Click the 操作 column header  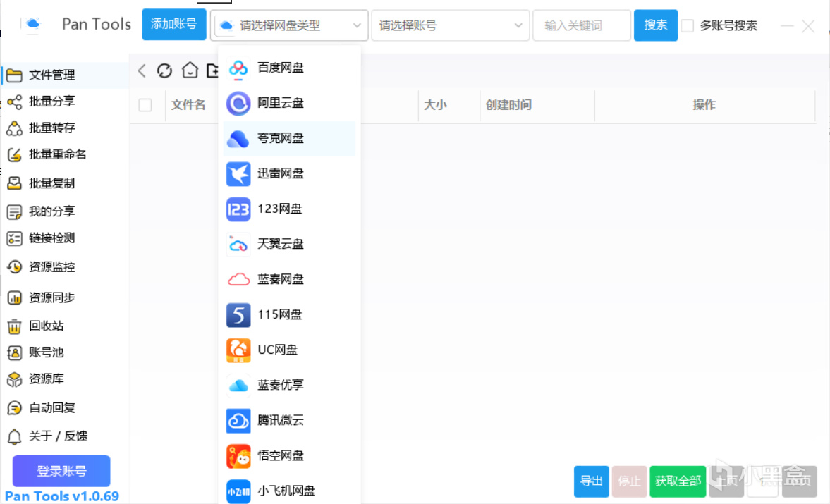pyautogui.click(x=704, y=105)
